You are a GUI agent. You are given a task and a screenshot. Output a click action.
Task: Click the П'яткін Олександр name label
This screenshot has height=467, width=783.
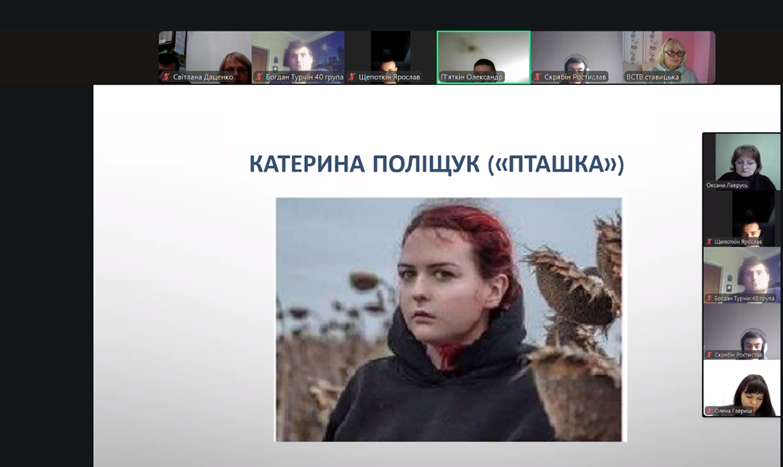click(472, 77)
